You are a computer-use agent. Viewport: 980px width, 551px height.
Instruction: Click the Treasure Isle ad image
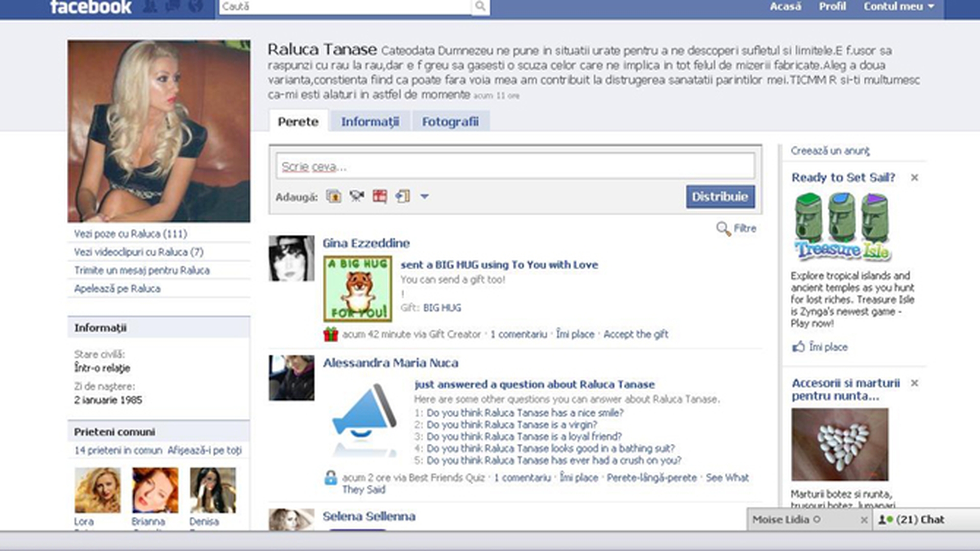pos(842,227)
